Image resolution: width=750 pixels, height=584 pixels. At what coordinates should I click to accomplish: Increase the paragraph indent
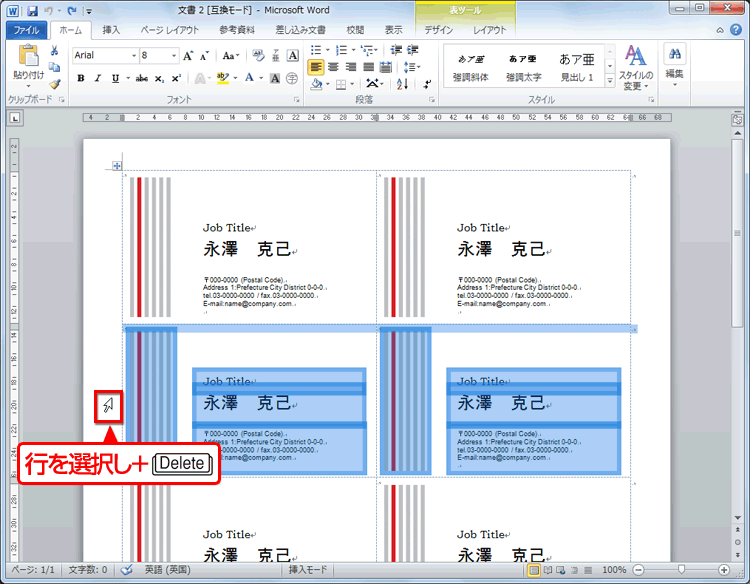[412, 50]
